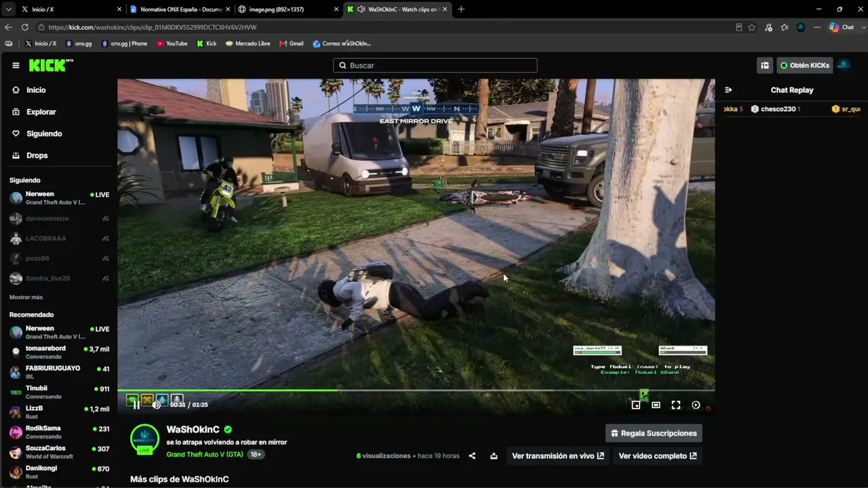The width and height of the screenshot is (868, 488).
Task: Seek the clip using the progress bar
Action: click(x=416, y=390)
